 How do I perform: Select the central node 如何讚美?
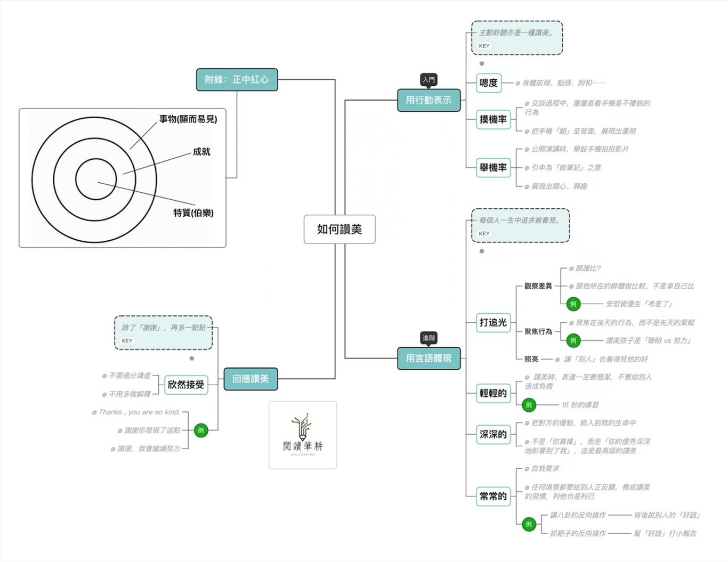[339, 229]
